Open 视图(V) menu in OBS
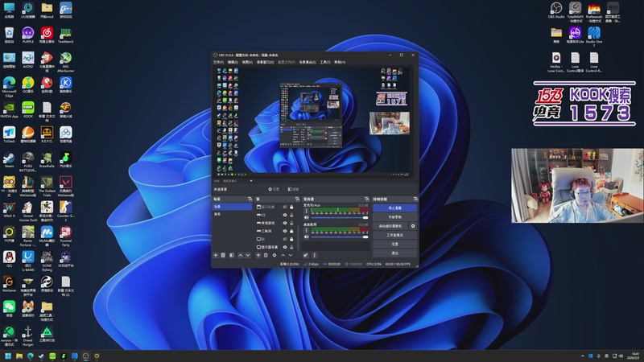 (x=247, y=62)
